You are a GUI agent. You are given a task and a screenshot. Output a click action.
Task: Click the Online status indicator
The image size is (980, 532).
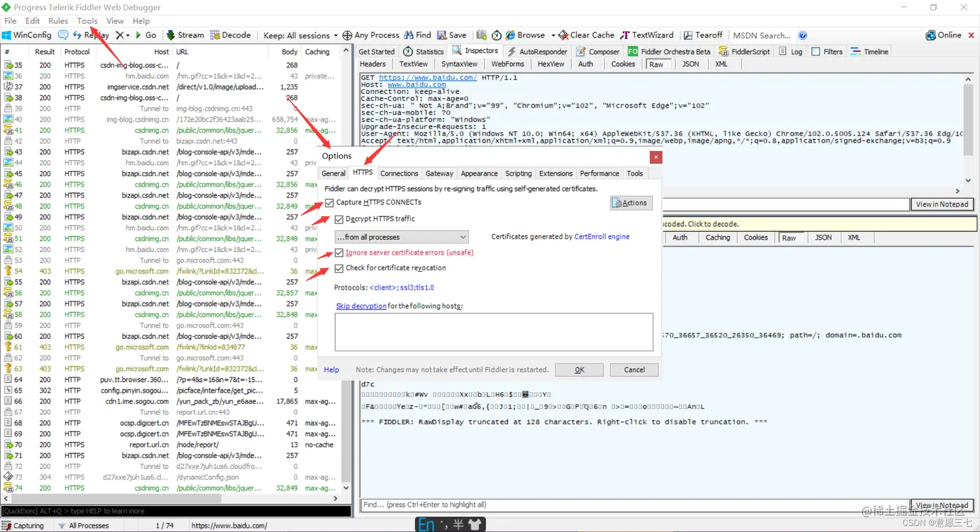944,35
